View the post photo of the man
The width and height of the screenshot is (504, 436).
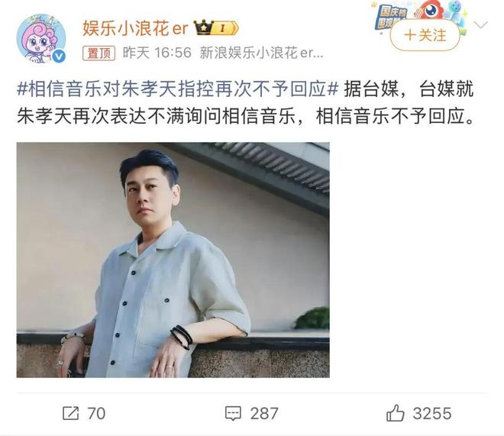coord(173,260)
